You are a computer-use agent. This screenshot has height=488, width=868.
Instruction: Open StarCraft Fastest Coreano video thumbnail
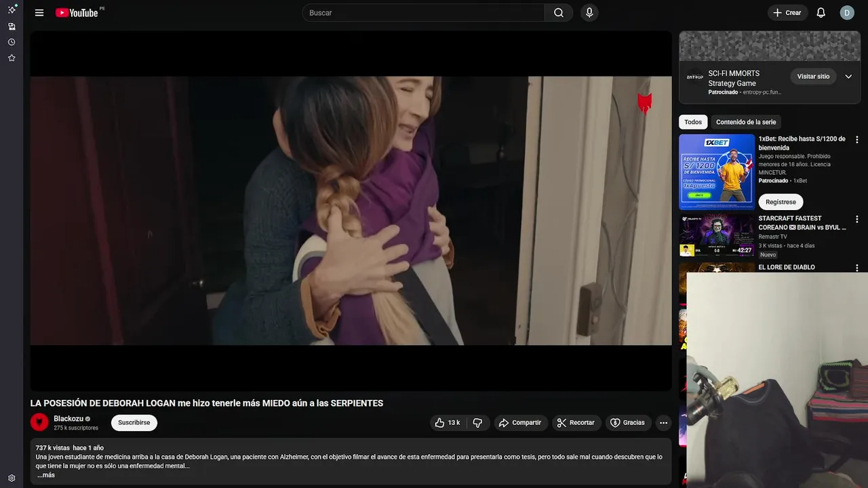717,236
